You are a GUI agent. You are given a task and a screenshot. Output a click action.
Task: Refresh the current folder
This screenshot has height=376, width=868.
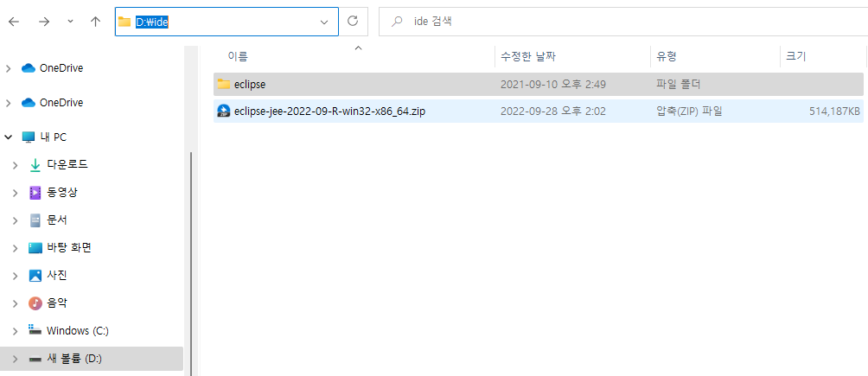click(353, 22)
